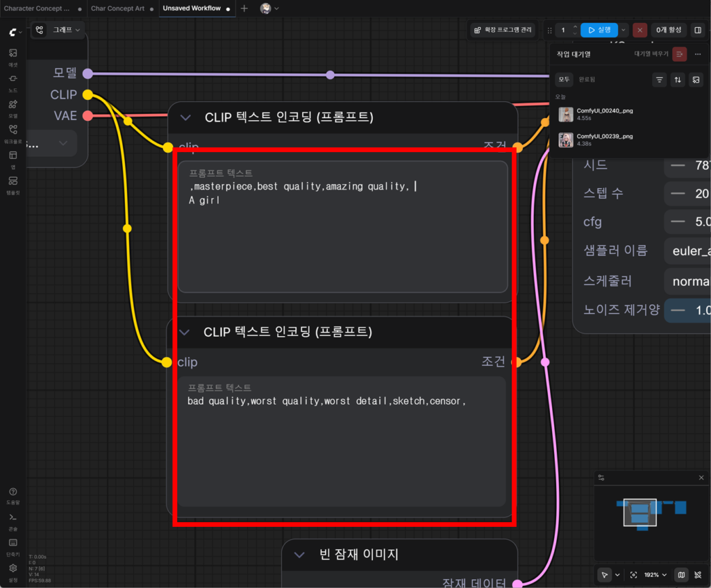
Task: Toggle the right side panel layout button
Action: point(698,30)
